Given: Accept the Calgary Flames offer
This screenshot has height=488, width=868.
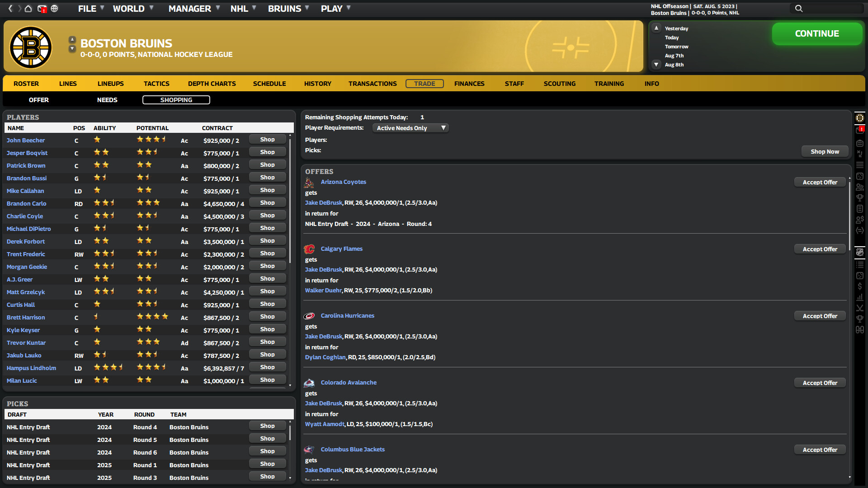Looking at the screenshot, I should point(820,249).
